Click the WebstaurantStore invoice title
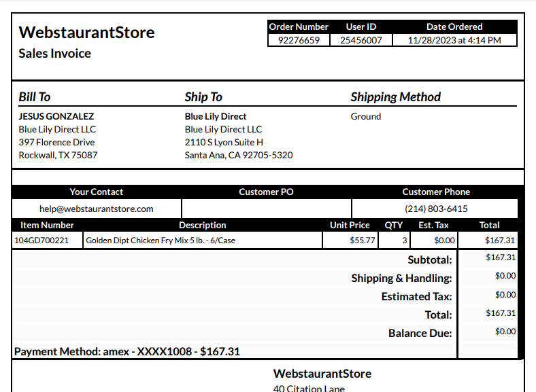Viewport: 536px width, 392px height. (86, 33)
